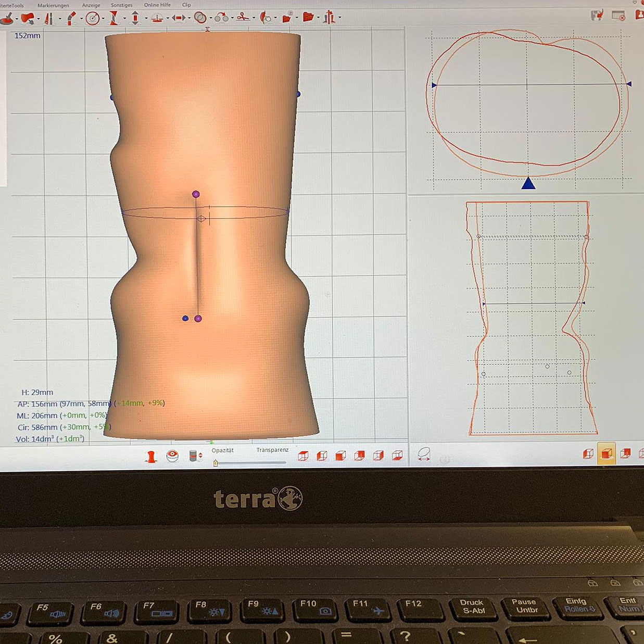Select the scissors cut tool

243,18
